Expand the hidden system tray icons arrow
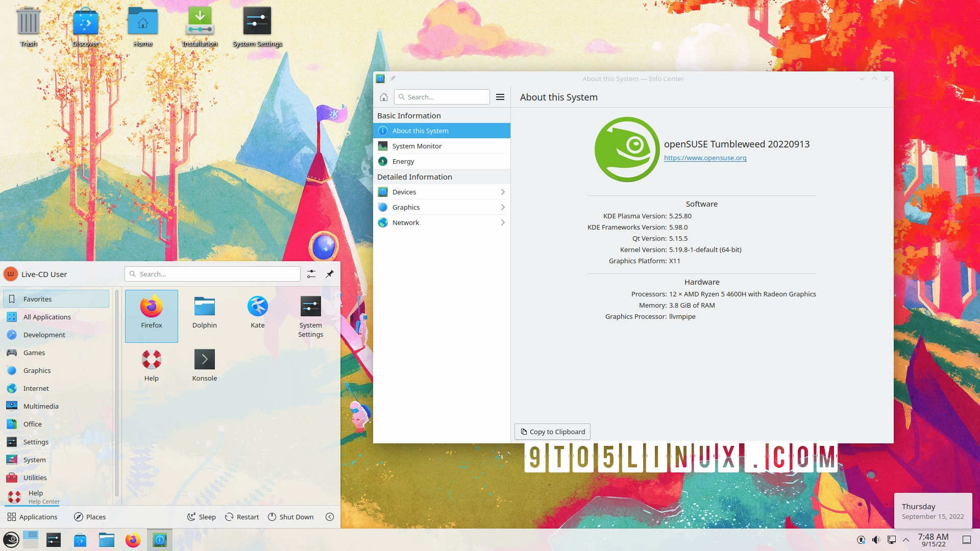Image resolution: width=980 pixels, height=551 pixels. pyautogui.click(x=906, y=539)
